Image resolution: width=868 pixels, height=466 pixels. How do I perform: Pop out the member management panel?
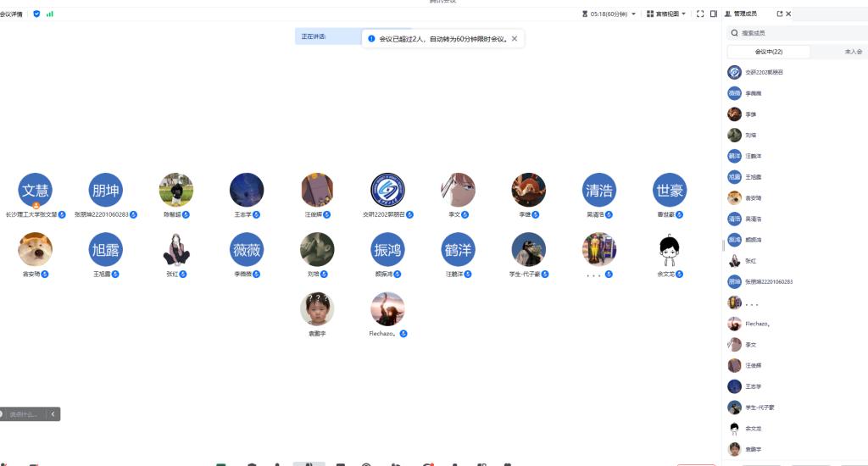(779, 14)
